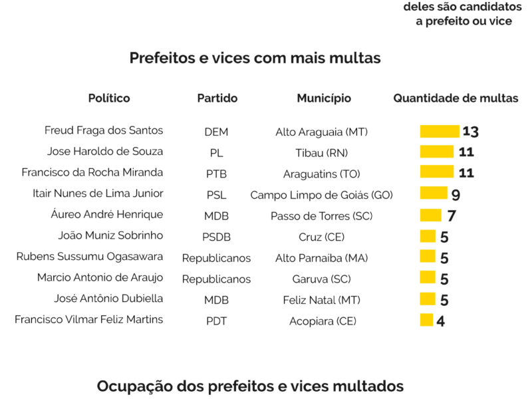Click the DEM party label

click(x=216, y=132)
